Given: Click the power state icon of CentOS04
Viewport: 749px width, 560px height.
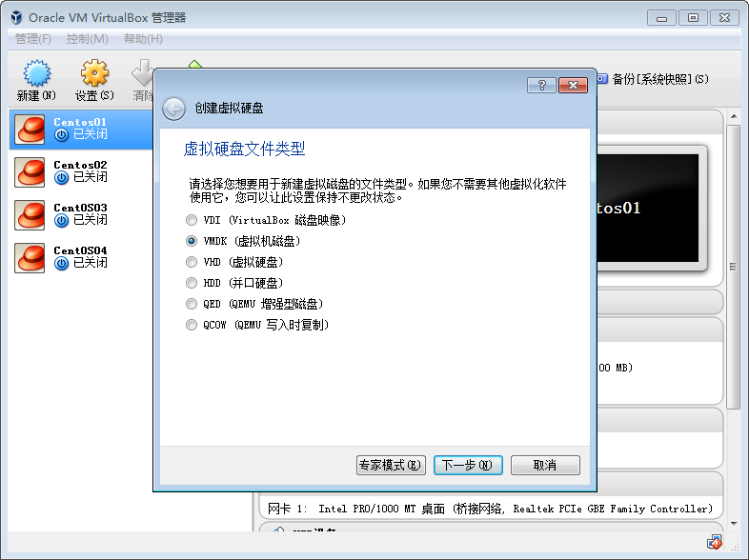Looking at the screenshot, I should pos(61,263).
